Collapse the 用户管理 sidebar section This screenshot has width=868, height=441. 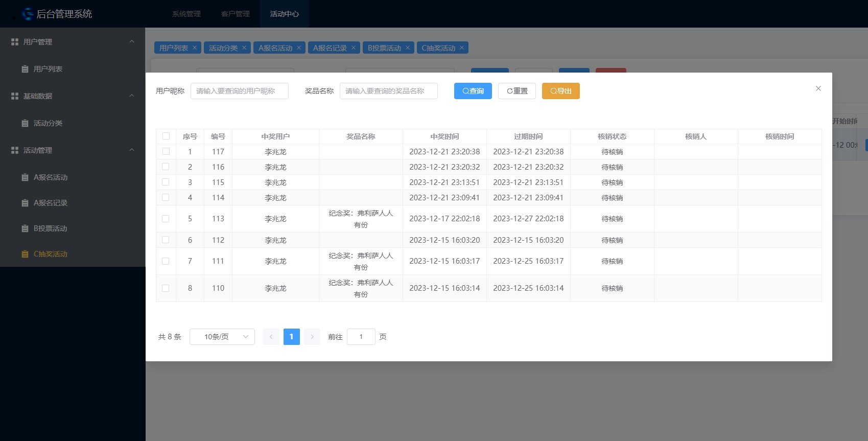coord(131,42)
